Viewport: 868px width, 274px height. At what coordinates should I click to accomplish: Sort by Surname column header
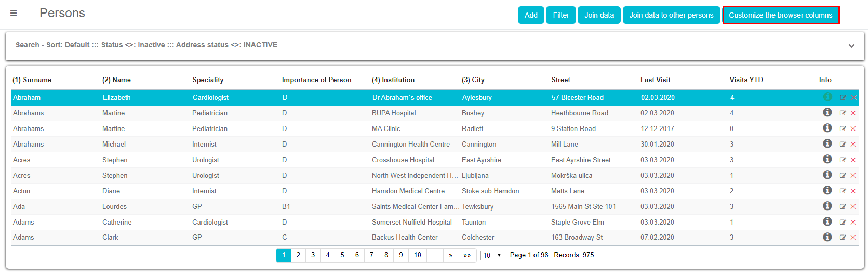tap(32, 80)
